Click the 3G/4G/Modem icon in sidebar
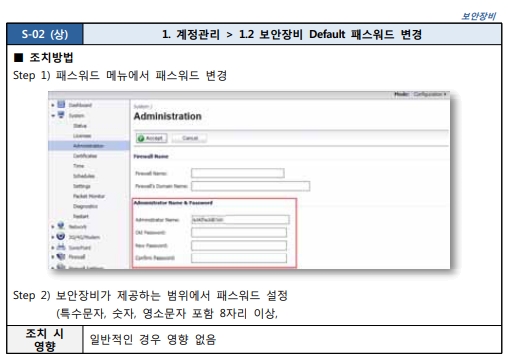 [x=61, y=236]
